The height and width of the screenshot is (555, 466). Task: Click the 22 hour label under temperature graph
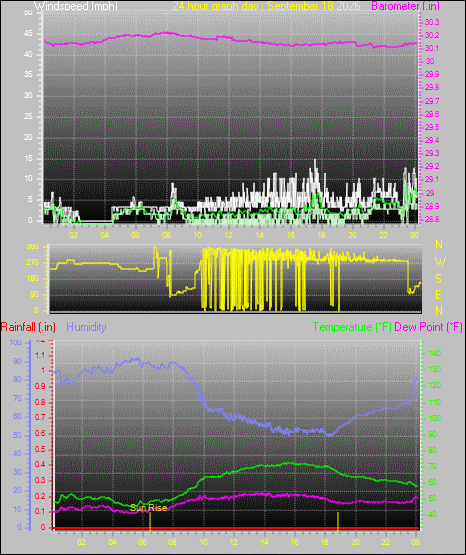(x=386, y=542)
